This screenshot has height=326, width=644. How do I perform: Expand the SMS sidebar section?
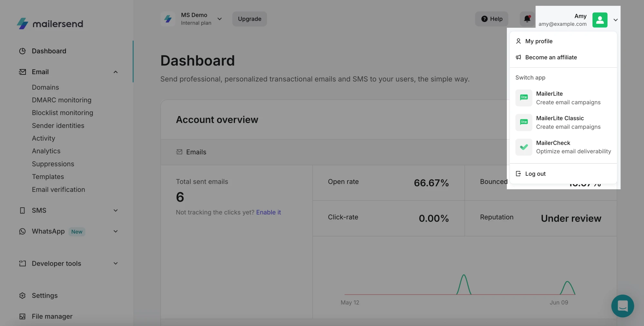point(116,211)
